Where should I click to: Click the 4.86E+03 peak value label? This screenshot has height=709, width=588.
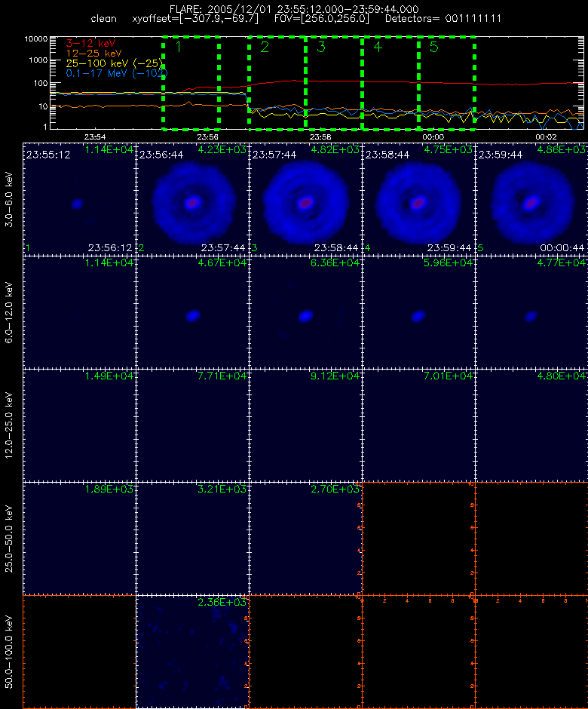pyautogui.click(x=562, y=149)
